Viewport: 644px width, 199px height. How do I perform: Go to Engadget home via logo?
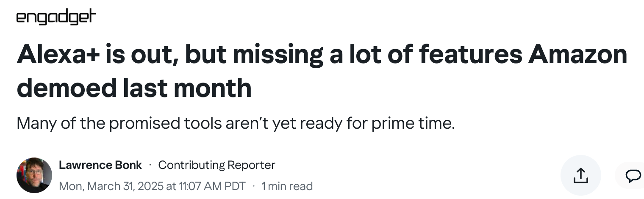56,17
